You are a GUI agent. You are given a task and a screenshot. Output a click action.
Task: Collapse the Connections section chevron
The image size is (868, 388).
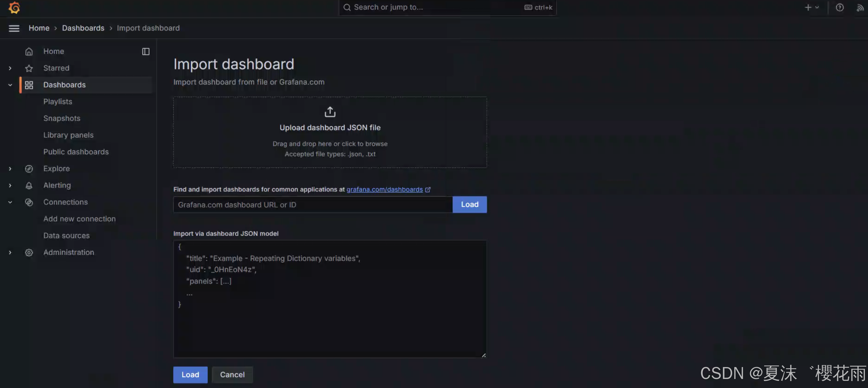[x=10, y=202]
